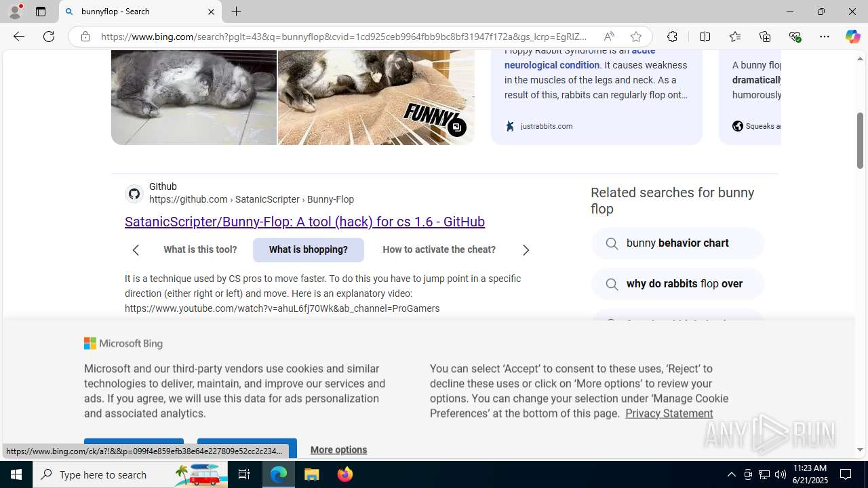
Task: Toggle Split screen icon
Action: tap(705, 37)
